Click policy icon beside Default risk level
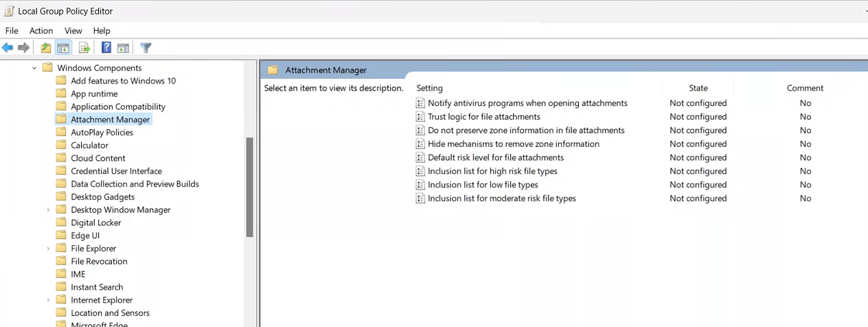868x327 pixels. (421, 157)
